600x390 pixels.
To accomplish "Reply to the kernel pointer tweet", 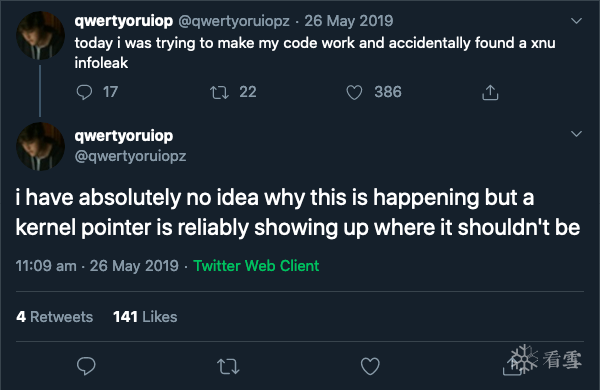I will 86,366.
